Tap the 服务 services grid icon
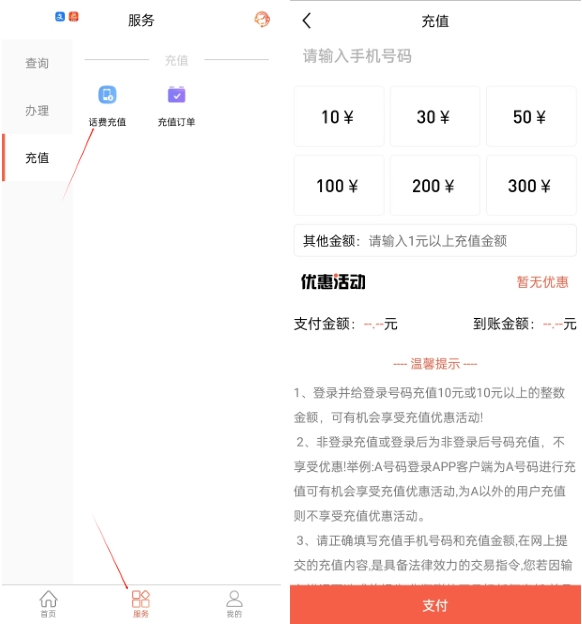Image resolution: width=582 pixels, height=624 pixels. [141, 604]
